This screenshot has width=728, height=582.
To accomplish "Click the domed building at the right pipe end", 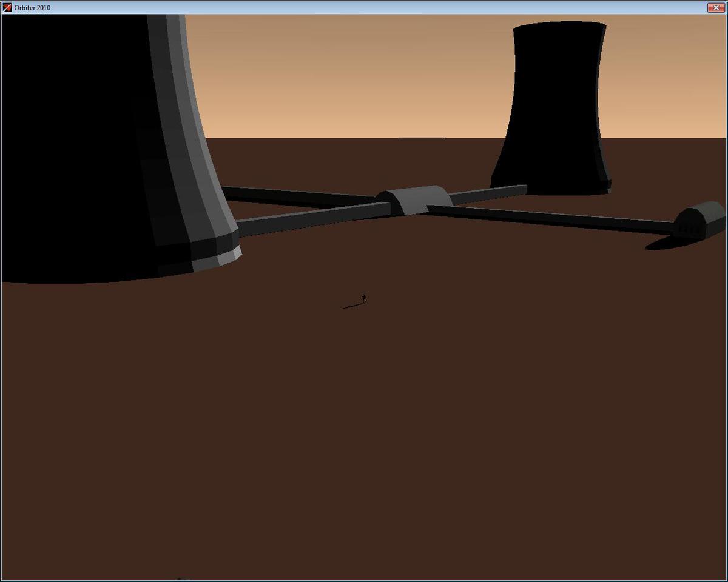I will click(x=701, y=220).
